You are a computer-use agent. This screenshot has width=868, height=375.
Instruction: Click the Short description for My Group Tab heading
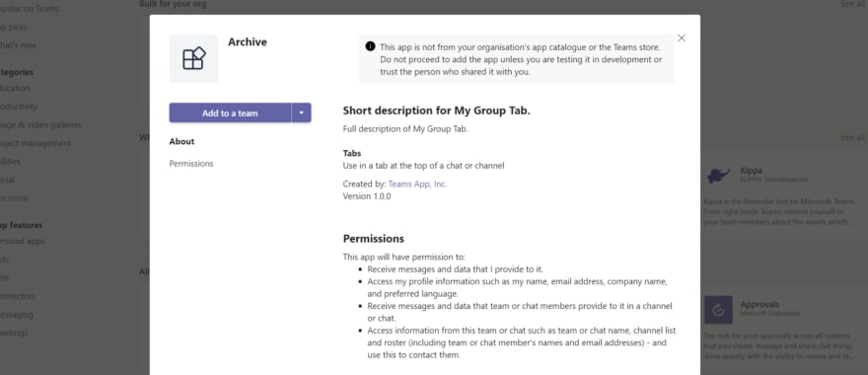(437, 111)
